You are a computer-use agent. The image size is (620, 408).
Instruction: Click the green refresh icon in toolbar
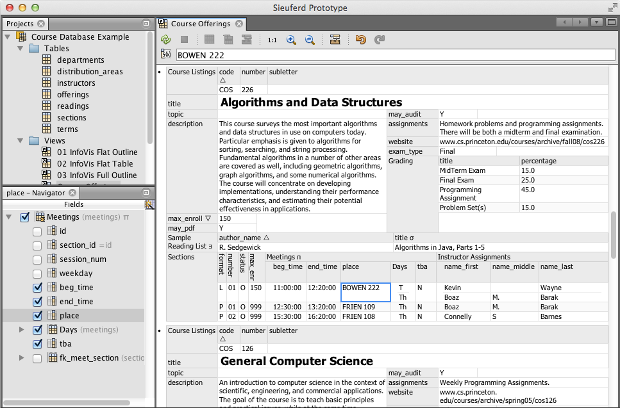tap(166, 40)
